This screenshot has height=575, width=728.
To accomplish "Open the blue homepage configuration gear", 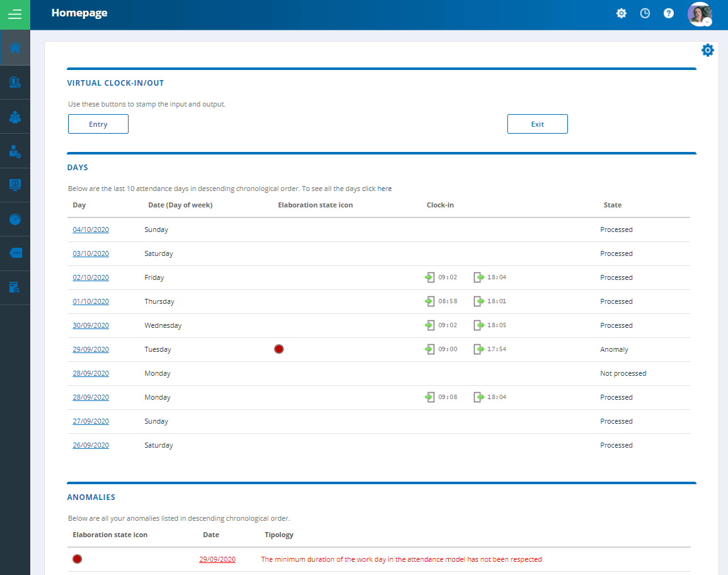I will pyautogui.click(x=708, y=50).
